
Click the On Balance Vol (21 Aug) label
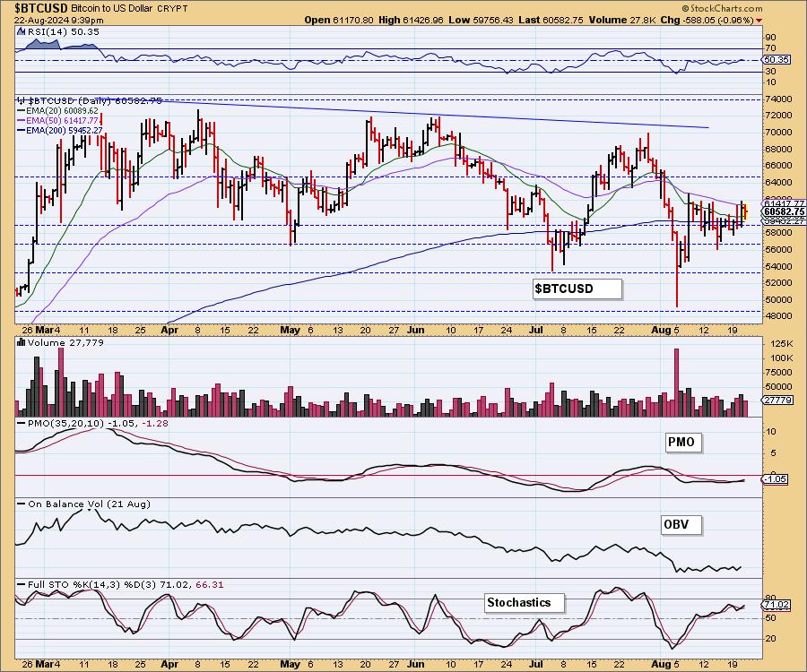point(89,504)
